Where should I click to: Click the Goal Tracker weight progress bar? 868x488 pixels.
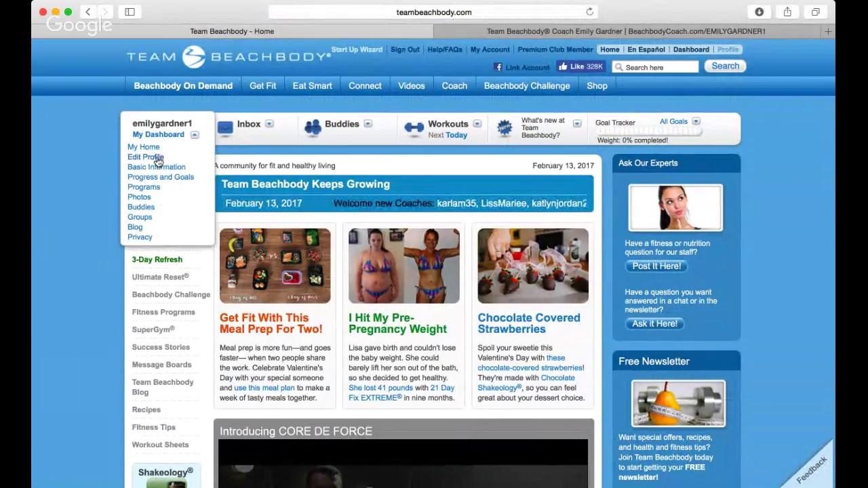(x=649, y=131)
